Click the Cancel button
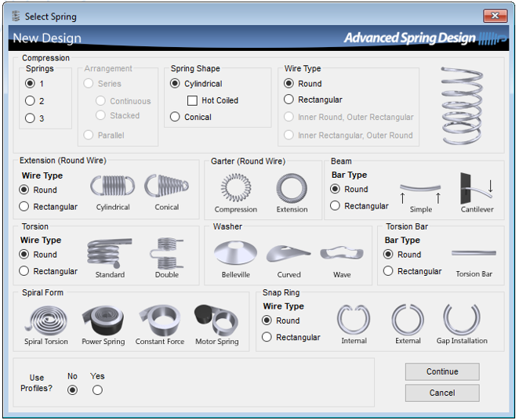This screenshot has width=519, height=420. click(442, 393)
